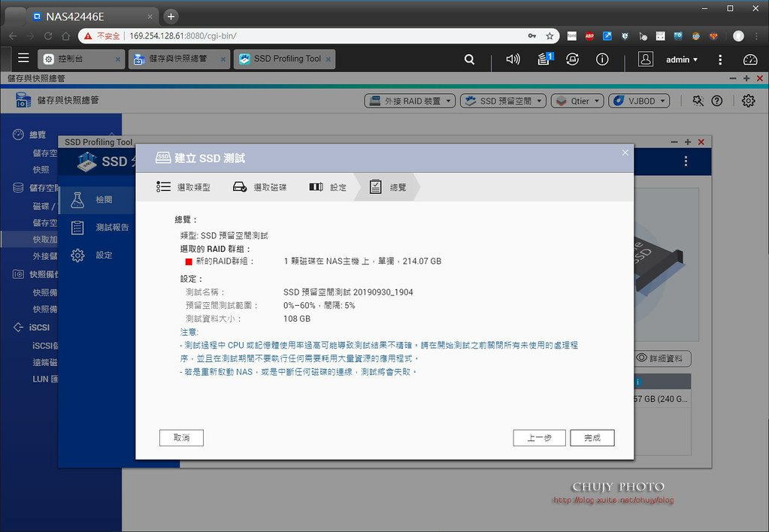This screenshot has height=532, width=769.
Task: Click the 完成 button
Action: tap(592, 438)
